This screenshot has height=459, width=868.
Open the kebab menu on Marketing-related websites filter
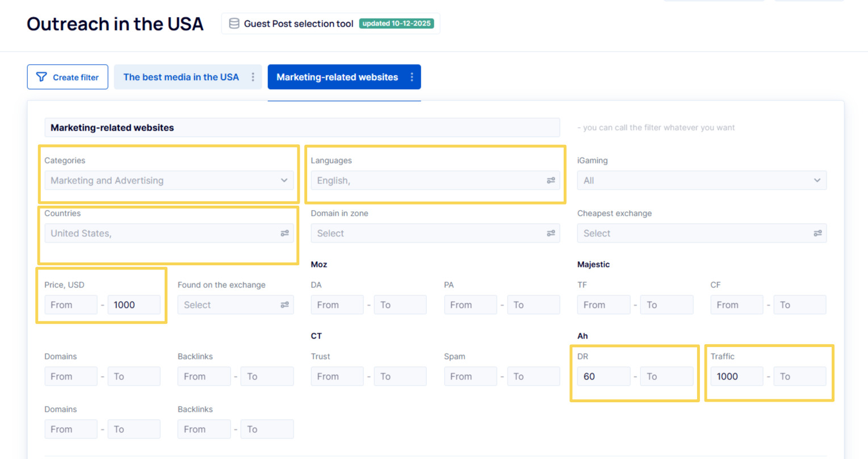[413, 77]
